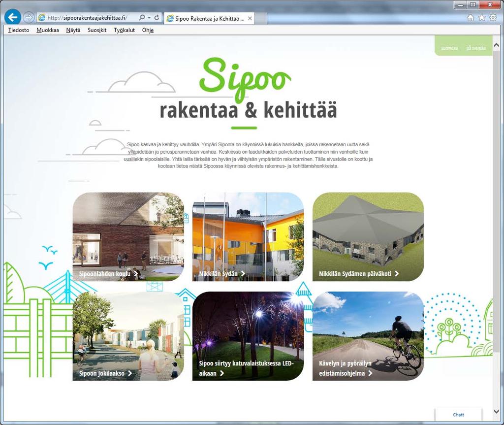
Task: Click the scrollbar down arrow
Action: [496, 412]
